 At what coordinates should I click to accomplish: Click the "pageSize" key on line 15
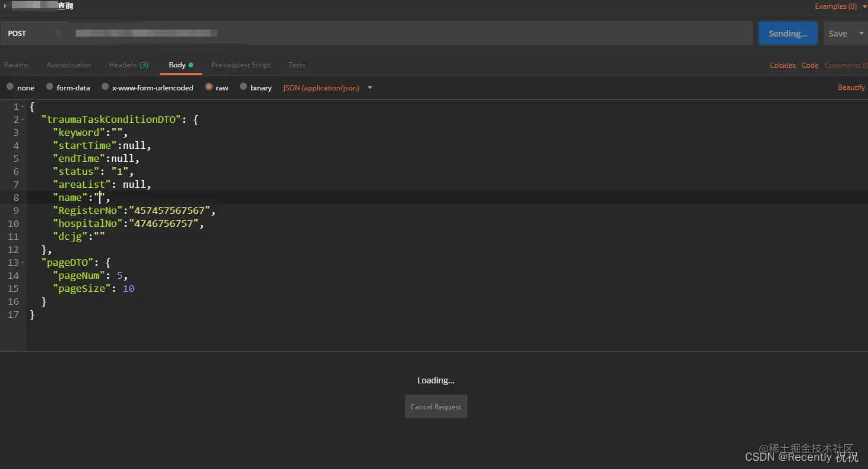[82, 288]
